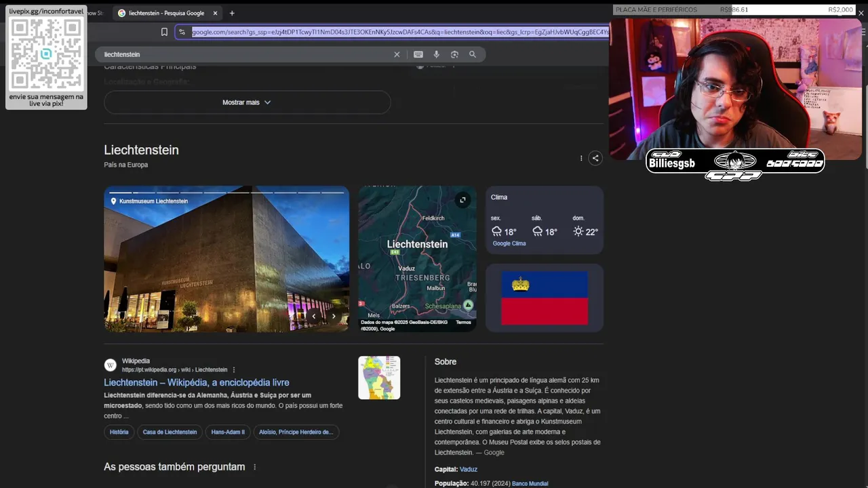Click the Saturday 18° forecast

coord(545,232)
